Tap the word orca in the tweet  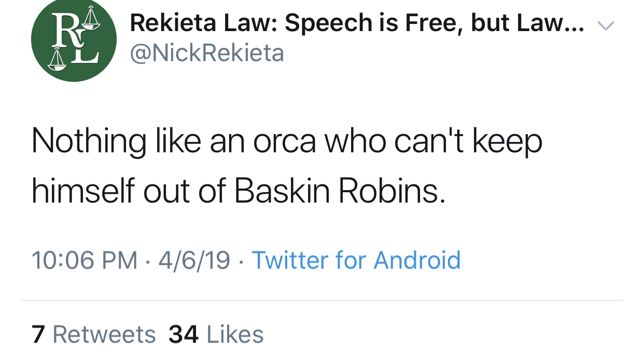[284, 142]
